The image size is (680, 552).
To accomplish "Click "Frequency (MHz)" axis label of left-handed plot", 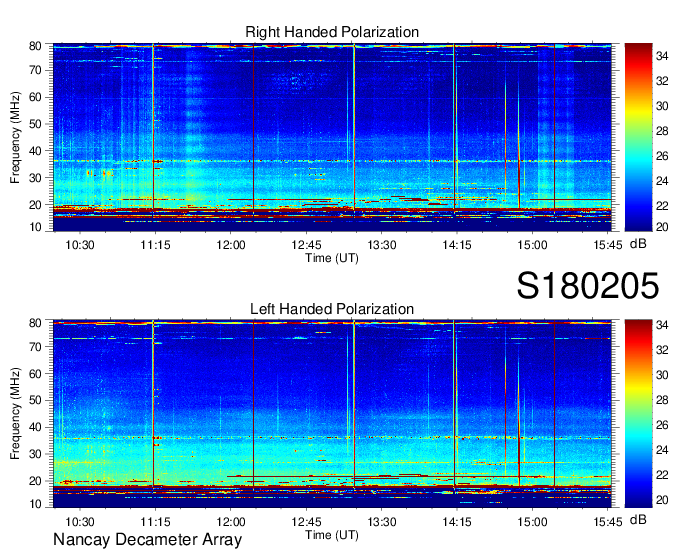I will [x=15, y=414].
